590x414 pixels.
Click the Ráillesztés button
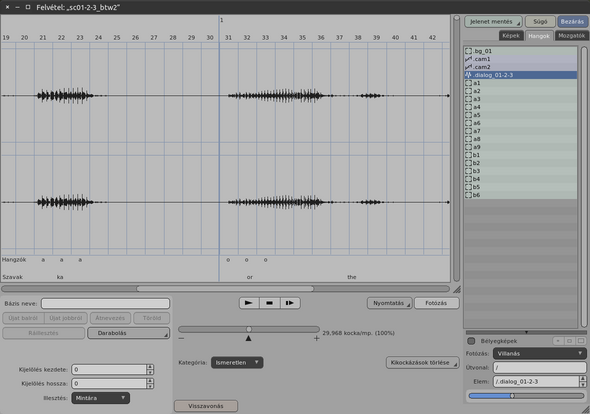[44, 333]
